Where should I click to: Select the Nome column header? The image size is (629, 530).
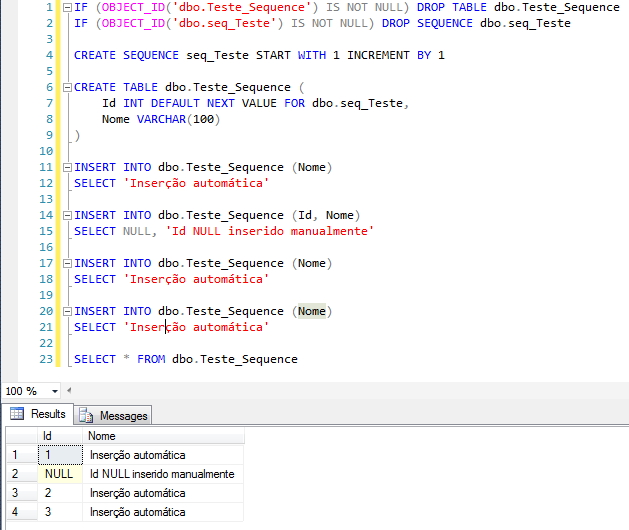pyautogui.click(x=163, y=436)
